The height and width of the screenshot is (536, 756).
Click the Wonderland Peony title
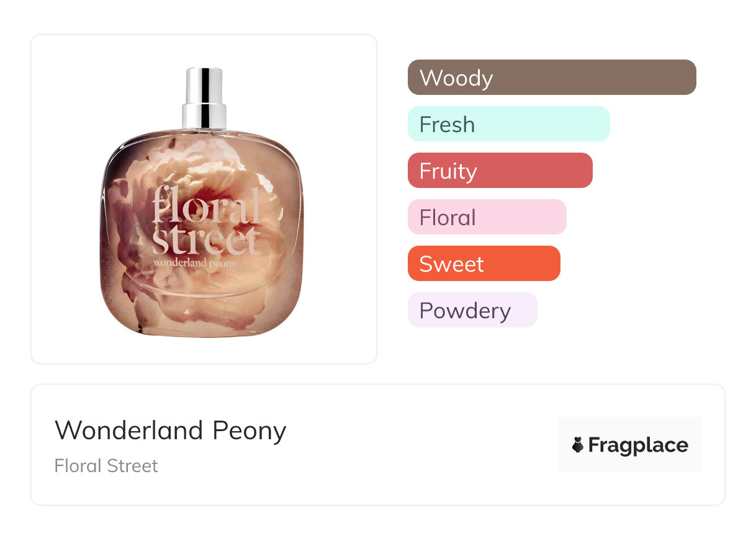(171, 431)
